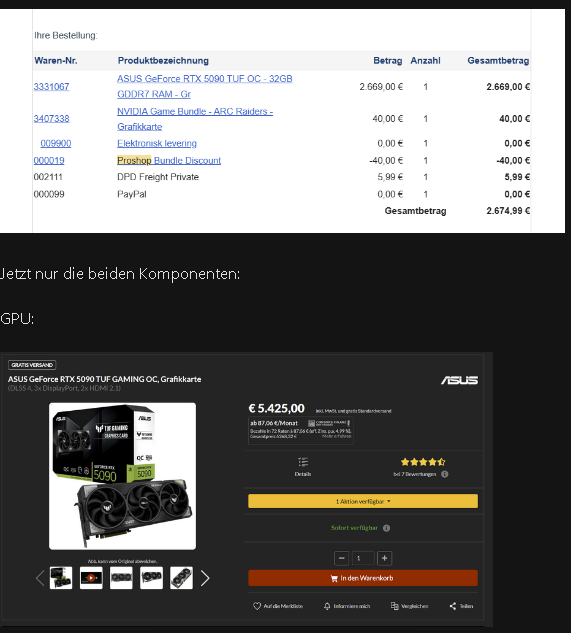571x633 pixels.
Task: Select total amount 2.674,99 €
Action: coord(508,211)
